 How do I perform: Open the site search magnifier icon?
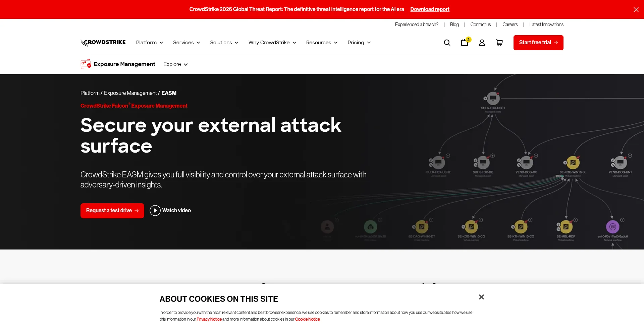447,43
